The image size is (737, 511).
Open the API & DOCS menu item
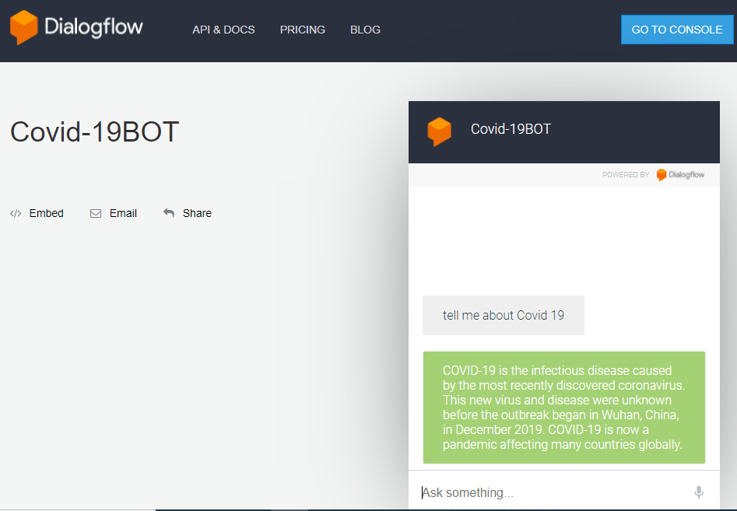point(223,30)
